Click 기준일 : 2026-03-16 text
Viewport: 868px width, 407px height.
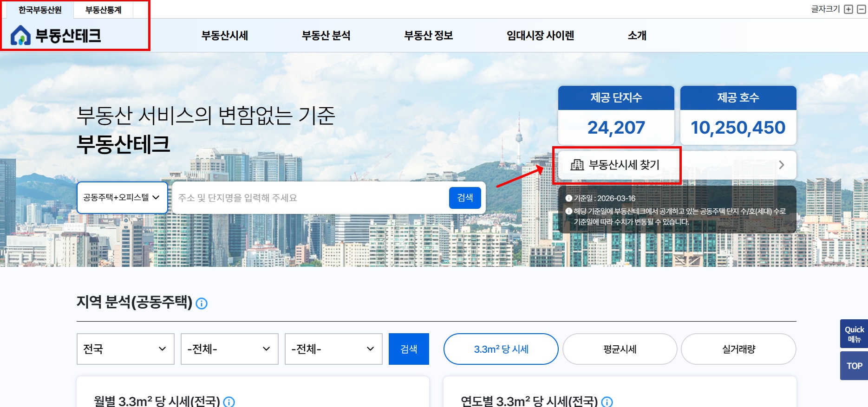tap(605, 198)
